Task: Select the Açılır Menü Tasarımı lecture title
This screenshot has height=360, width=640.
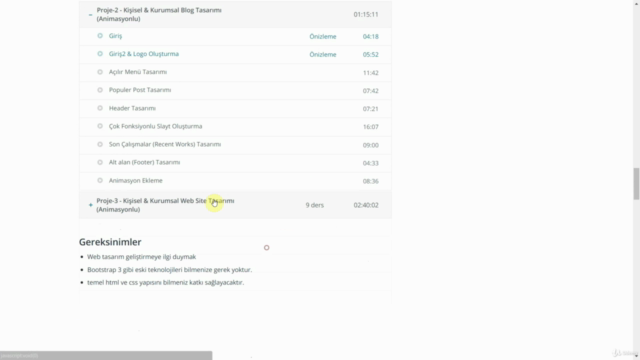Action: [138, 72]
